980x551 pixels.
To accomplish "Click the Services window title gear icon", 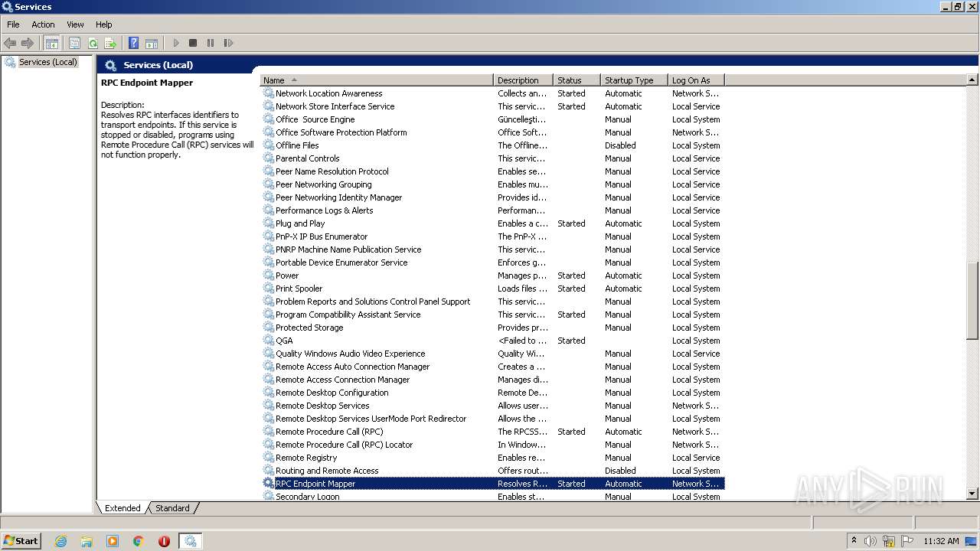I will coord(8,7).
